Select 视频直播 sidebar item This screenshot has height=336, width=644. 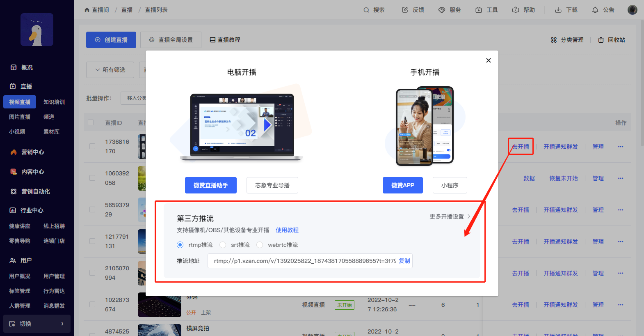pos(20,102)
